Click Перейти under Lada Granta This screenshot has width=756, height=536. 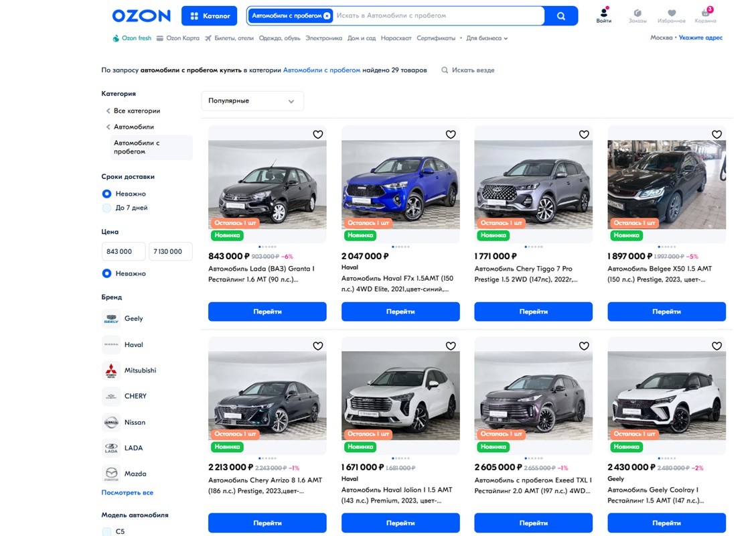point(267,312)
